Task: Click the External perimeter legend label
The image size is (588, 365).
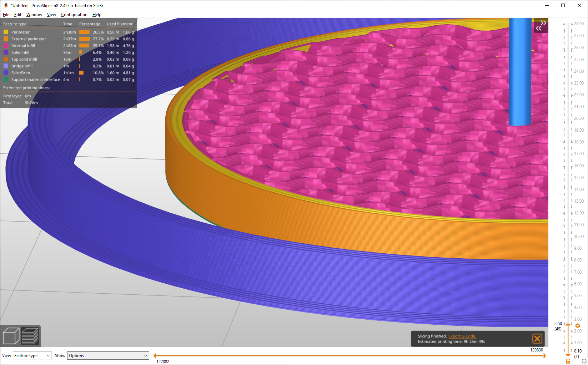Action: 29,39
